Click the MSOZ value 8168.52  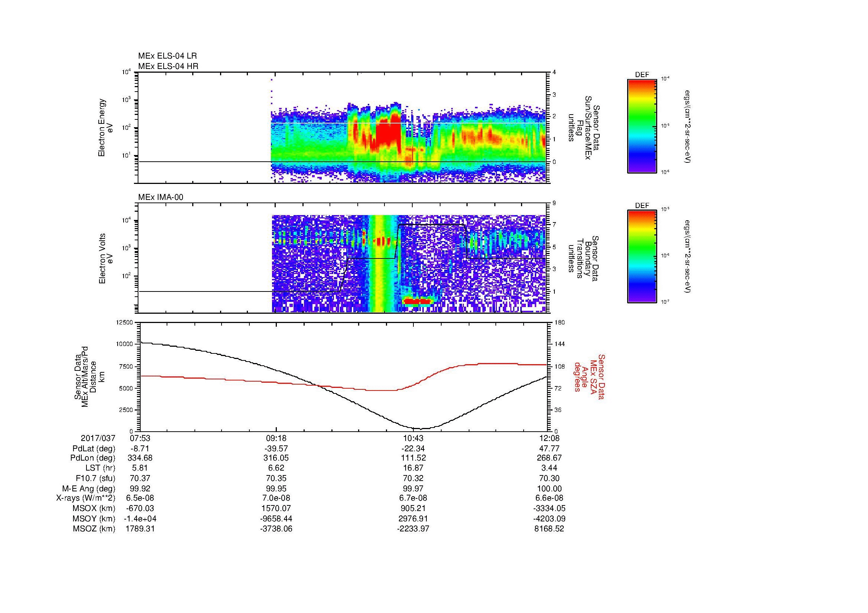tap(549, 529)
